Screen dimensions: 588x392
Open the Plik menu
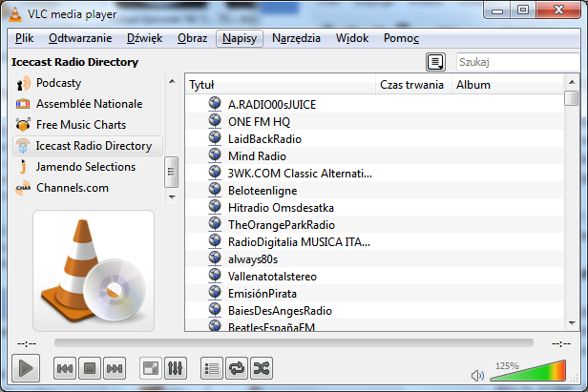pyautogui.click(x=25, y=38)
